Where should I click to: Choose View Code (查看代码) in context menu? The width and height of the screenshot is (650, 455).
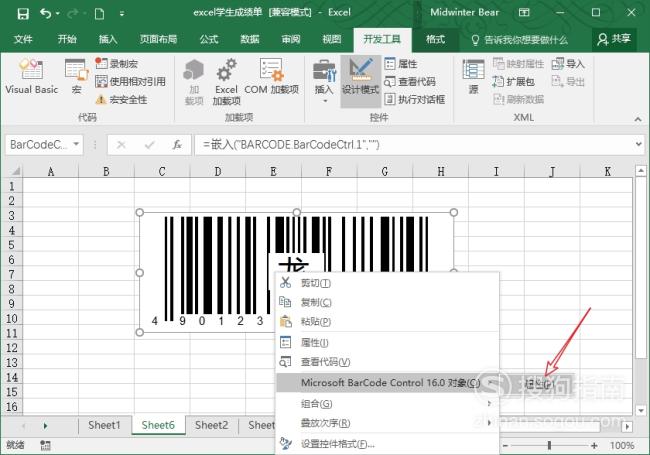[387, 362]
